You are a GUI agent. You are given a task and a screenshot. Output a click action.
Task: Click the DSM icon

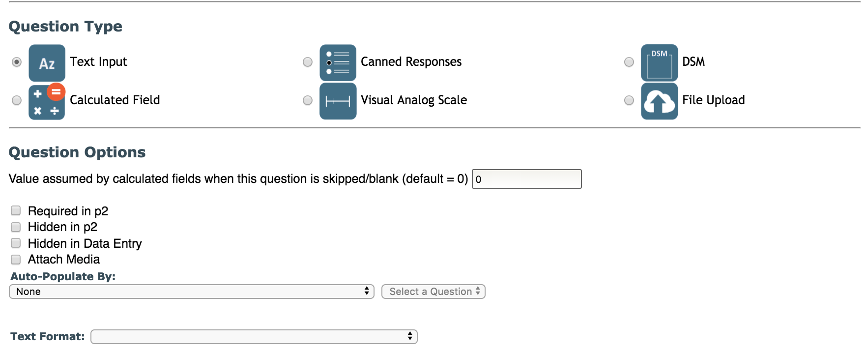tap(659, 63)
